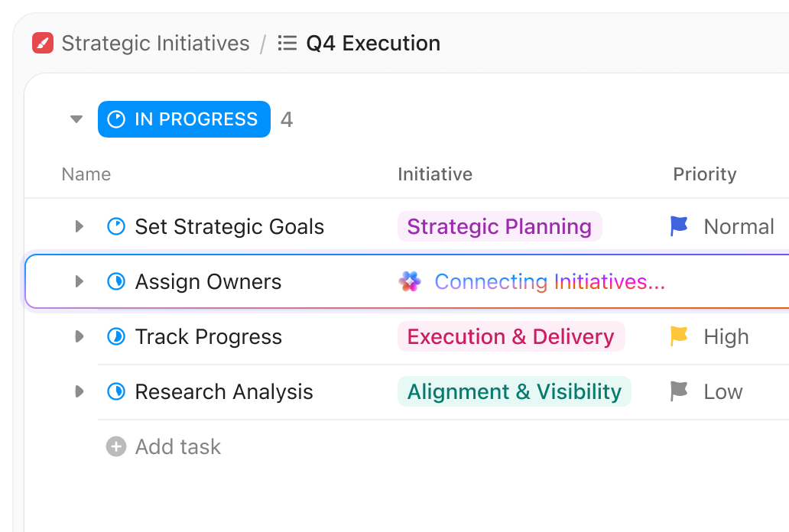Click the clock icon inside the IN PROGRESS badge
This screenshot has height=532, width=789.
[x=115, y=119]
